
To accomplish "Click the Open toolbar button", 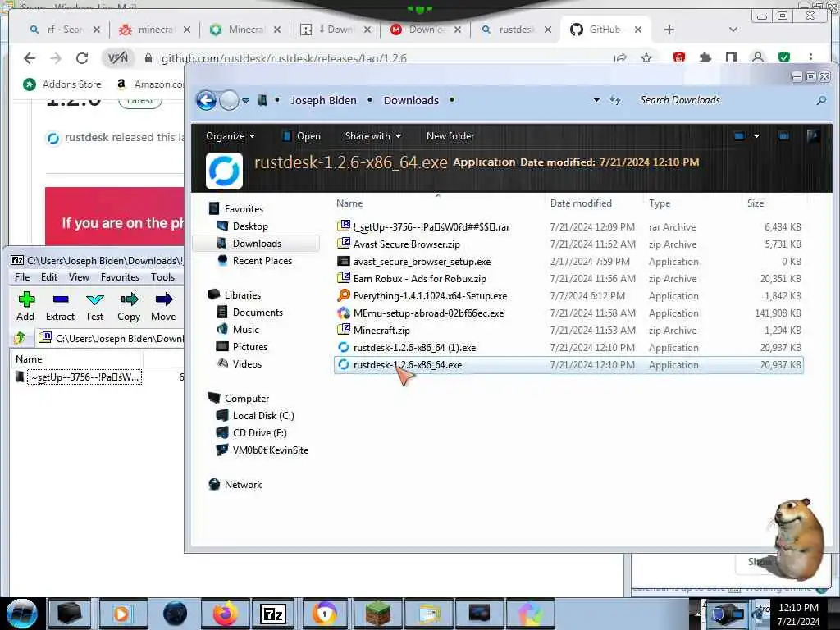I will pyautogui.click(x=301, y=136).
